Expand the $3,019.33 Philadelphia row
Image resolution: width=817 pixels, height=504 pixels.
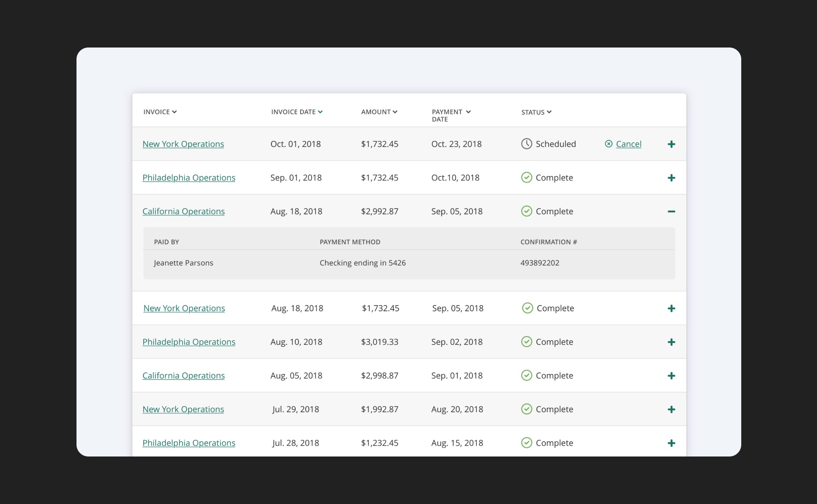(x=671, y=342)
